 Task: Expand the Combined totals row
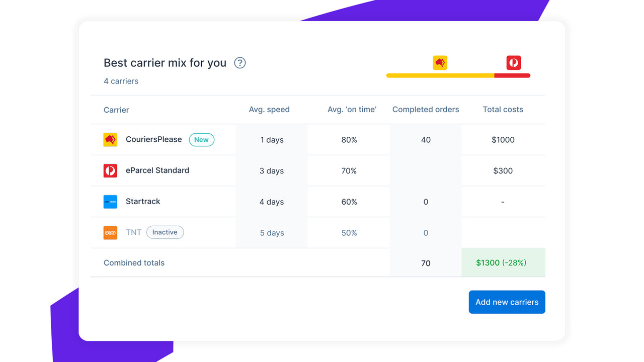coord(134,262)
